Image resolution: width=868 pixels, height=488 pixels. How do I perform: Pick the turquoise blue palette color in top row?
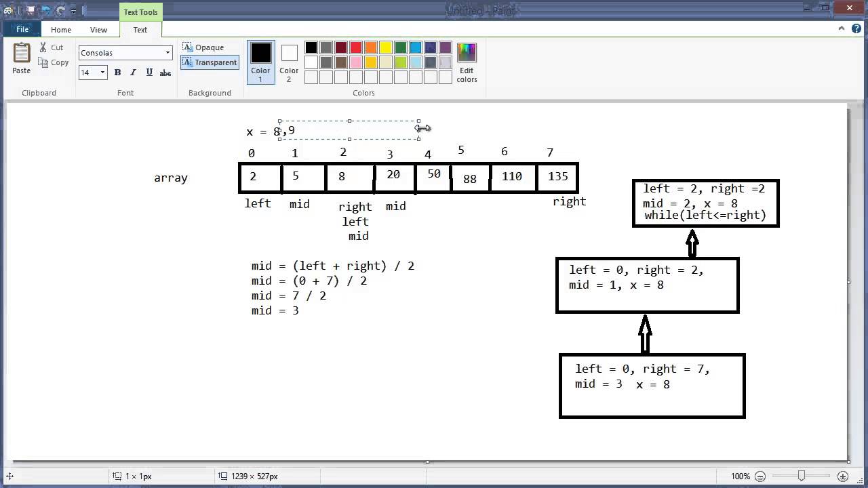416,47
